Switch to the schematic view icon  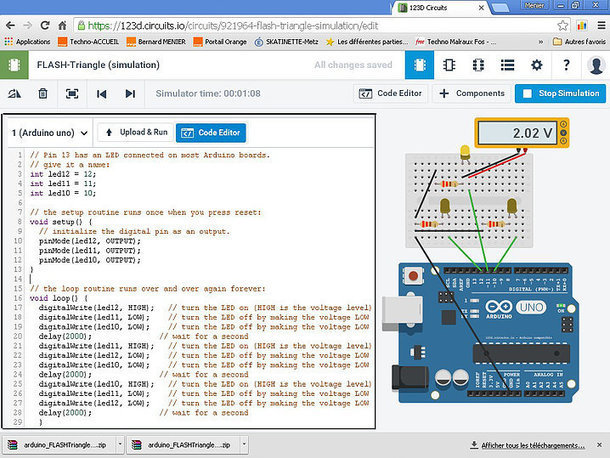[x=448, y=65]
